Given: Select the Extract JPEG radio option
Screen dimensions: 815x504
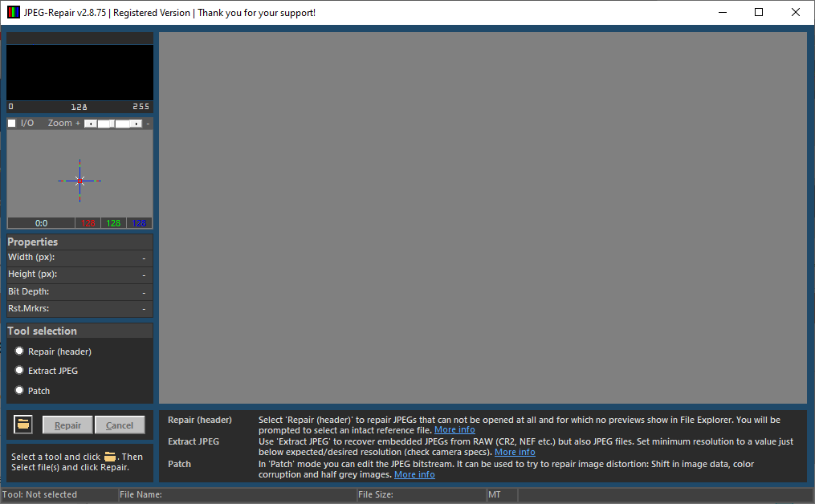Looking at the screenshot, I should coord(19,371).
